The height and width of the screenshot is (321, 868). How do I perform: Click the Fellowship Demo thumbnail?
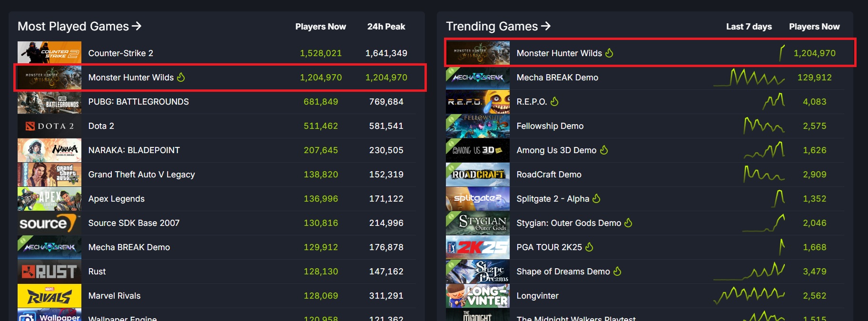(478, 126)
